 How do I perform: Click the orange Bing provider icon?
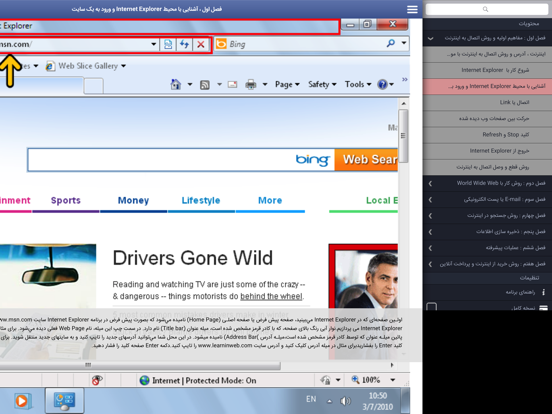(221, 44)
